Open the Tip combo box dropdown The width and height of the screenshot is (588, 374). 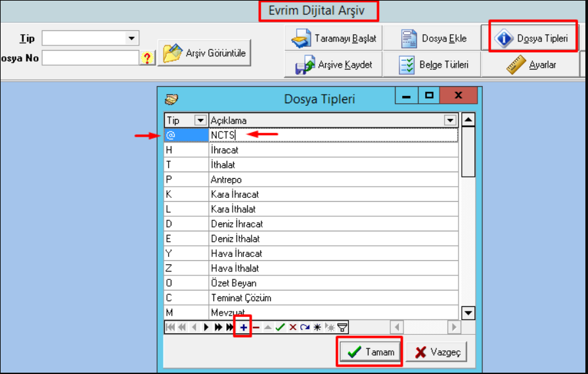pos(131,38)
